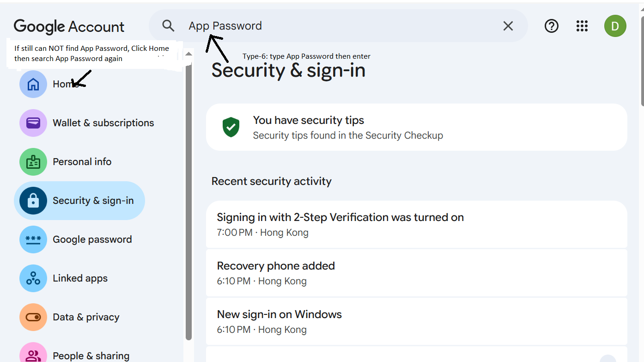Viewport: 644px width, 362px height.
Task: Click the green shield security tips icon
Action: point(231,127)
